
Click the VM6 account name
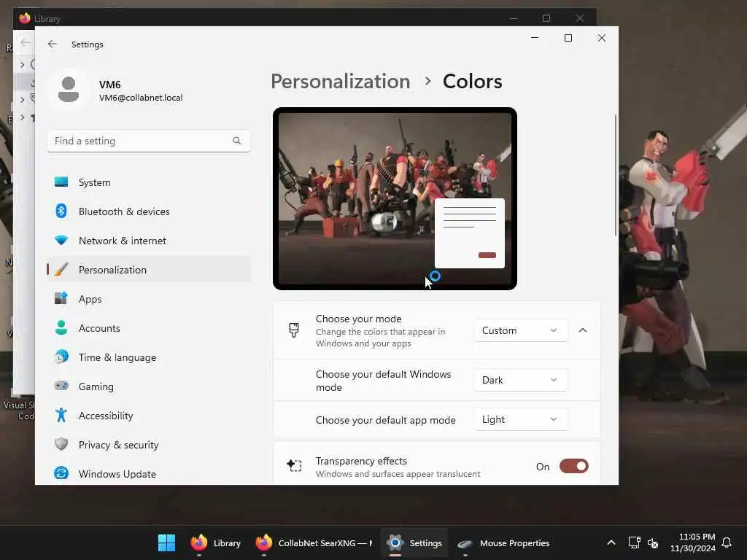click(109, 85)
